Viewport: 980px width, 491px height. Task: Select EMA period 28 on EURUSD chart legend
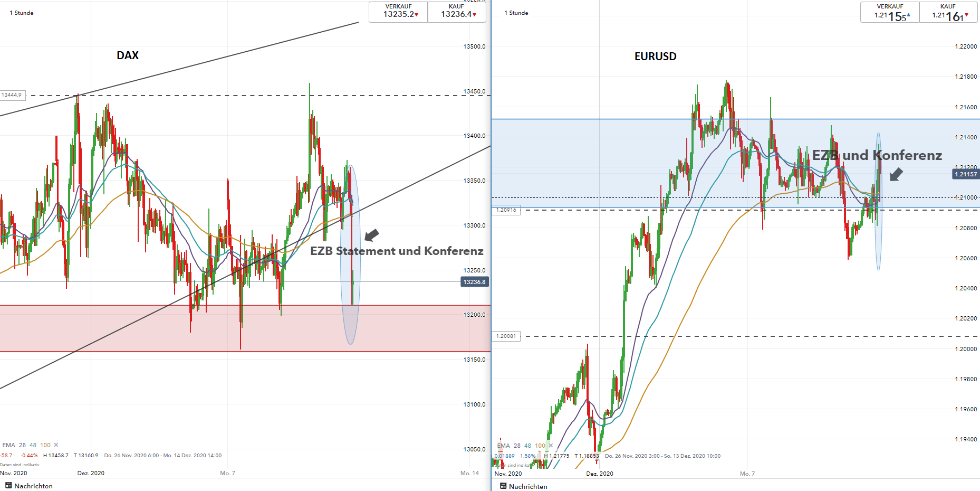click(517, 446)
